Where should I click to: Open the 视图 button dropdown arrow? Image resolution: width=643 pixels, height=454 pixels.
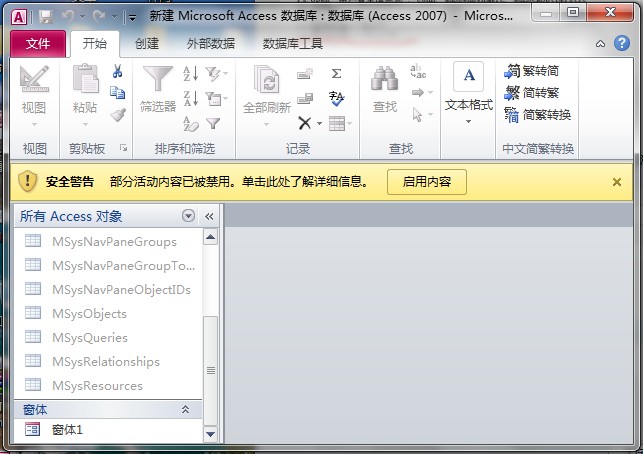(34, 124)
